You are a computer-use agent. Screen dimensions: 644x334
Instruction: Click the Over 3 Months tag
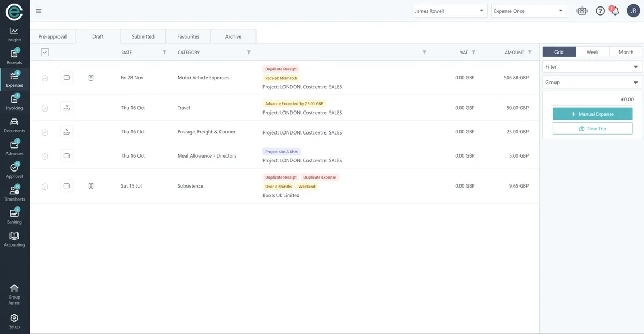[279, 187]
